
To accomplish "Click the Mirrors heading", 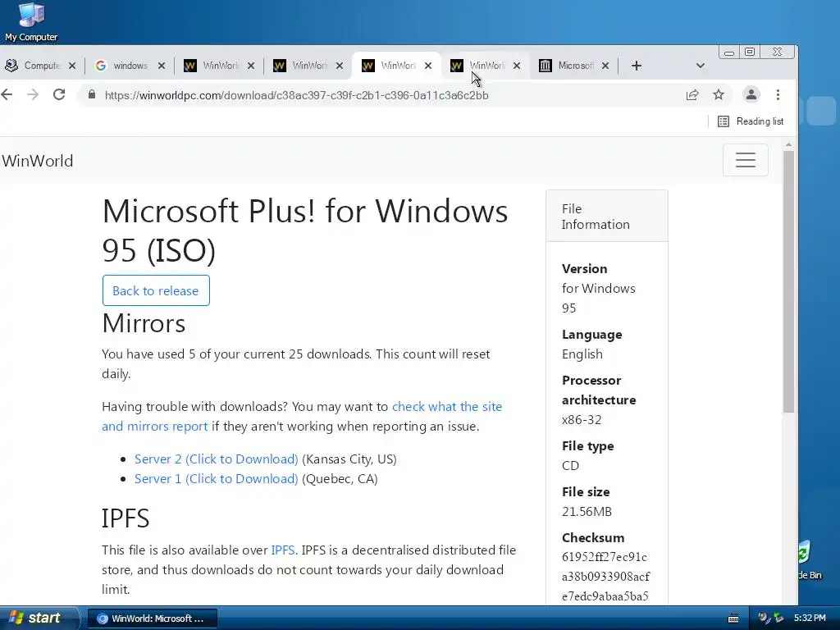I will [144, 323].
